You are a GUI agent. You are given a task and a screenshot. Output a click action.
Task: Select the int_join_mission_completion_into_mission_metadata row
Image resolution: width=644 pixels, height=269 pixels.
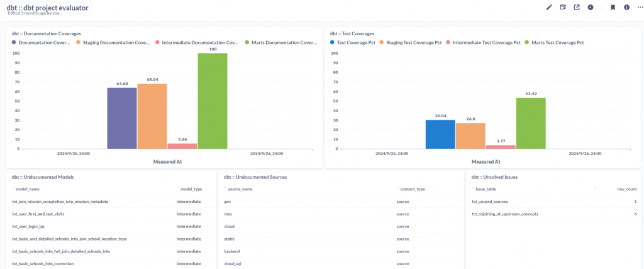[111, 202]
